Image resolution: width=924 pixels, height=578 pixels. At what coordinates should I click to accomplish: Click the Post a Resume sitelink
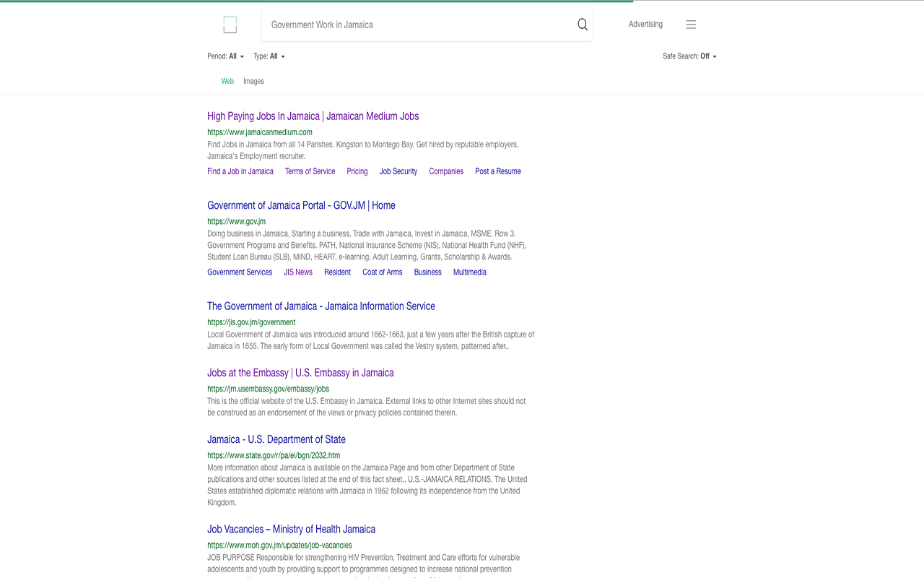(497, 172)
